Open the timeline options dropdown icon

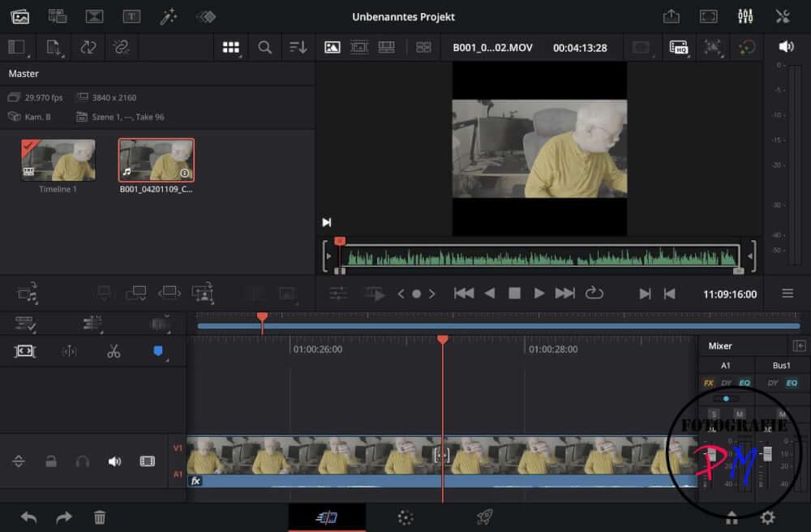pos(25,324)
